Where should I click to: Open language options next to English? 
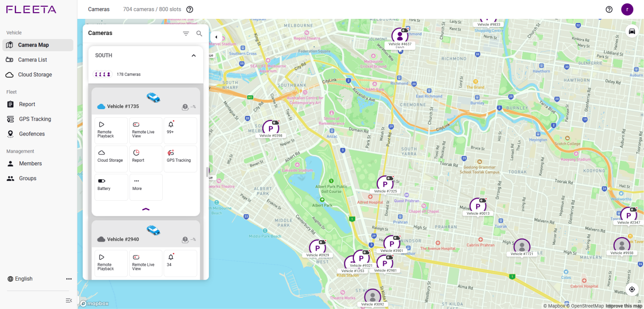[69, 279]
